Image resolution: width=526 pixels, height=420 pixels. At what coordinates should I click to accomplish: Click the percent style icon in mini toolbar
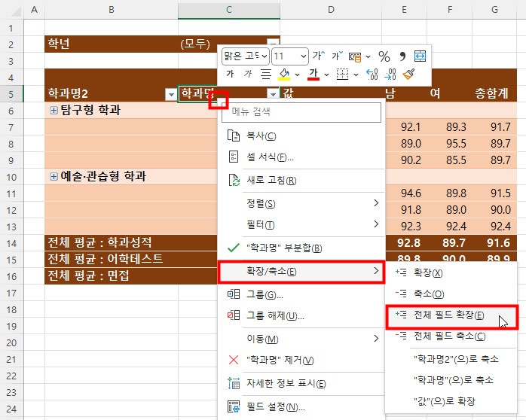coord(384,56)
